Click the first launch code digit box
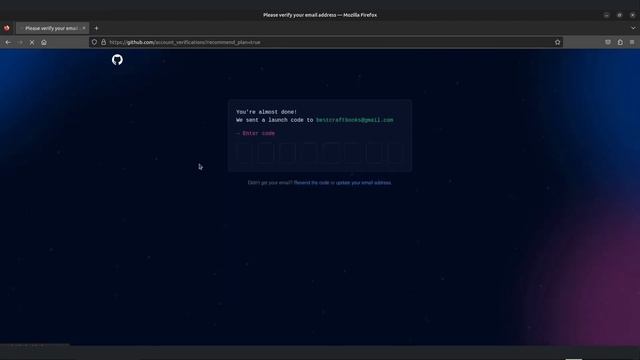The width and height of the screenshot is (640, 360). pyautogui.click(x=244, y=153)
